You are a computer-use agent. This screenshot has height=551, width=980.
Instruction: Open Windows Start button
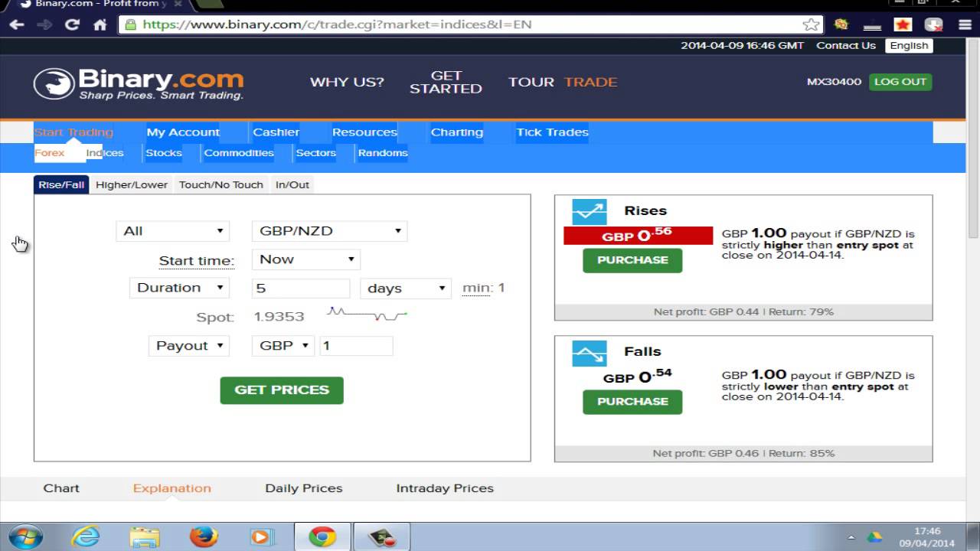coord(25,537)
